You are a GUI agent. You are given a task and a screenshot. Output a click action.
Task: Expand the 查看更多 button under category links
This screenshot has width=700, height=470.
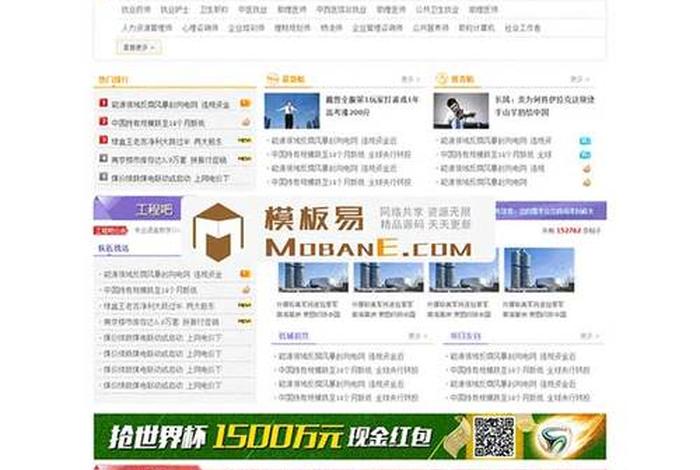139,47
